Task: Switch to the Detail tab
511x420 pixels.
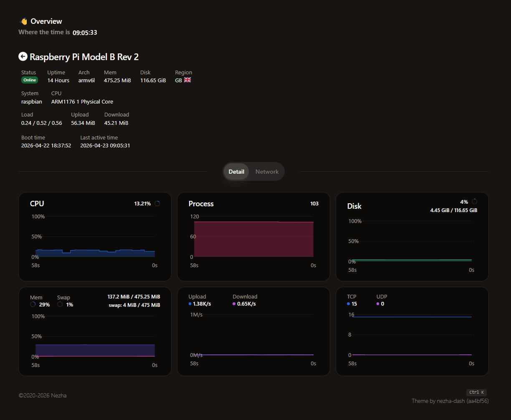Action: pyautogui.click(x=236, y=172)
